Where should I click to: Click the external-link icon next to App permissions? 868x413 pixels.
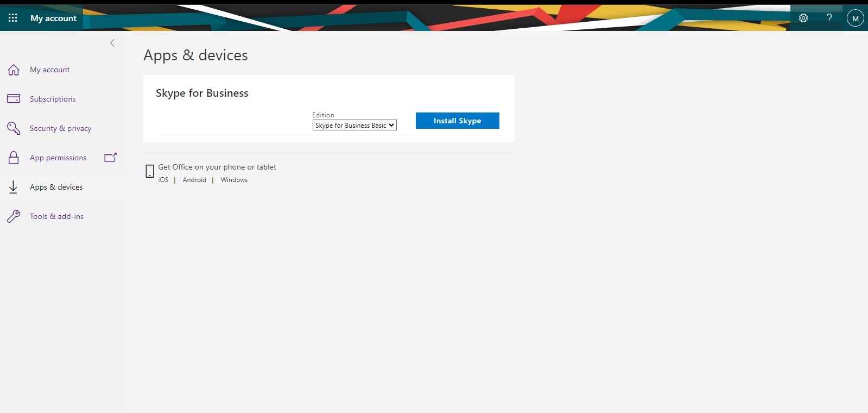pyautogui.click(x=110, y=158)
